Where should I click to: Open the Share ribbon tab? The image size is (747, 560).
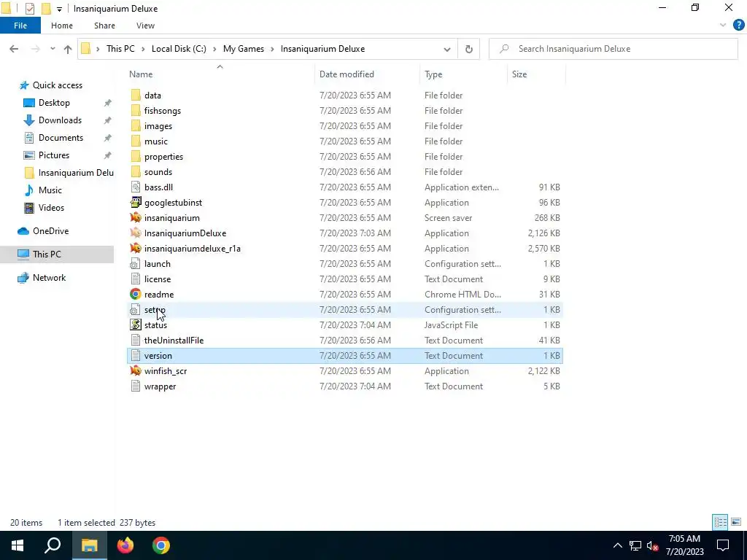click(x=104, y=26)
